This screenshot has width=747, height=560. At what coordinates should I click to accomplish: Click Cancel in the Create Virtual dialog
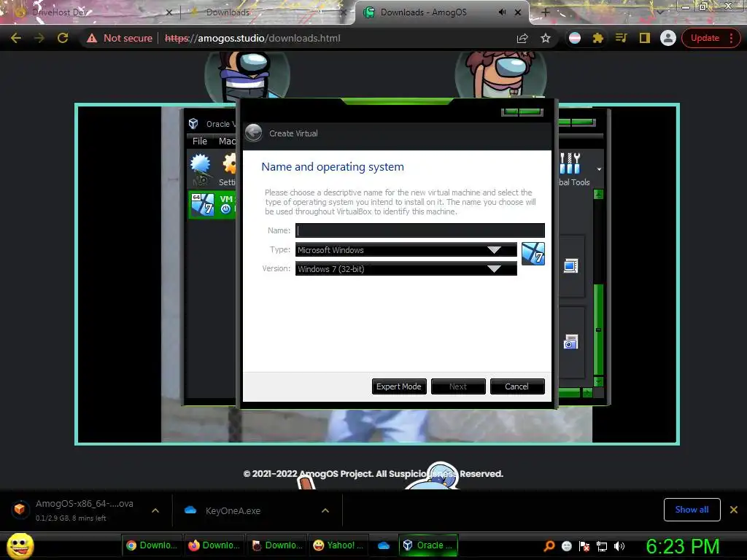tap(517, 386)
